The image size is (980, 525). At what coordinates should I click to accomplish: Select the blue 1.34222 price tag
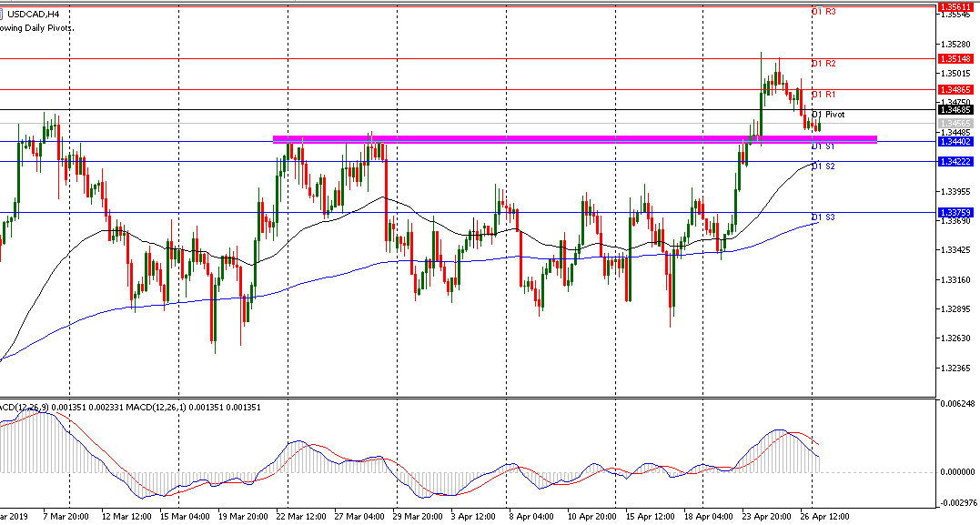(x=956, y=161)
